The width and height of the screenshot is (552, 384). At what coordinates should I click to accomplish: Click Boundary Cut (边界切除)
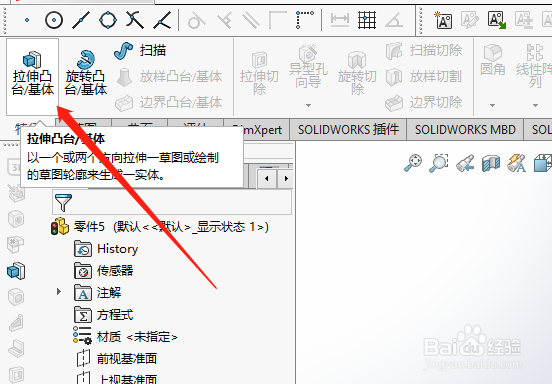424,102
